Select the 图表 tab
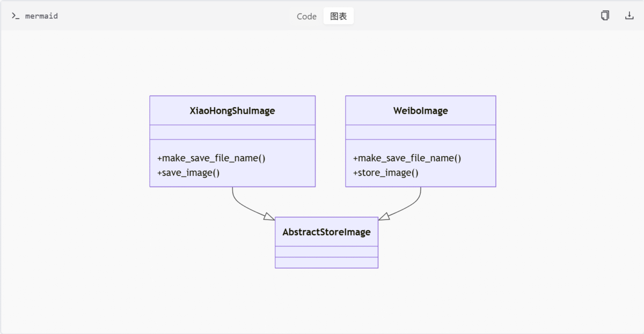This screenshot has height=334, width=644. tap(338, 16)
